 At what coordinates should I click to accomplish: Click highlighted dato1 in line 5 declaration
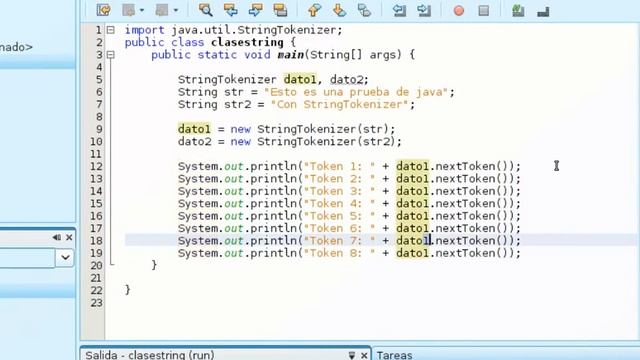pyautogui.click(x=300, y=80)
